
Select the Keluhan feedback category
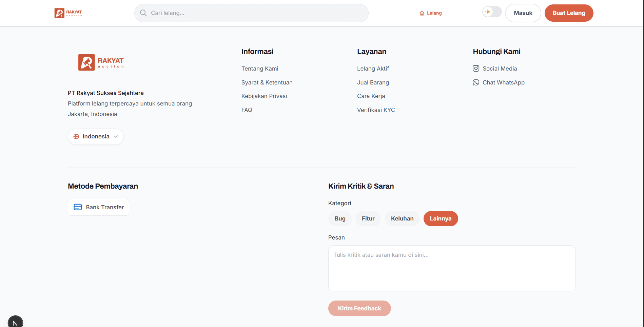coord(402,219)
